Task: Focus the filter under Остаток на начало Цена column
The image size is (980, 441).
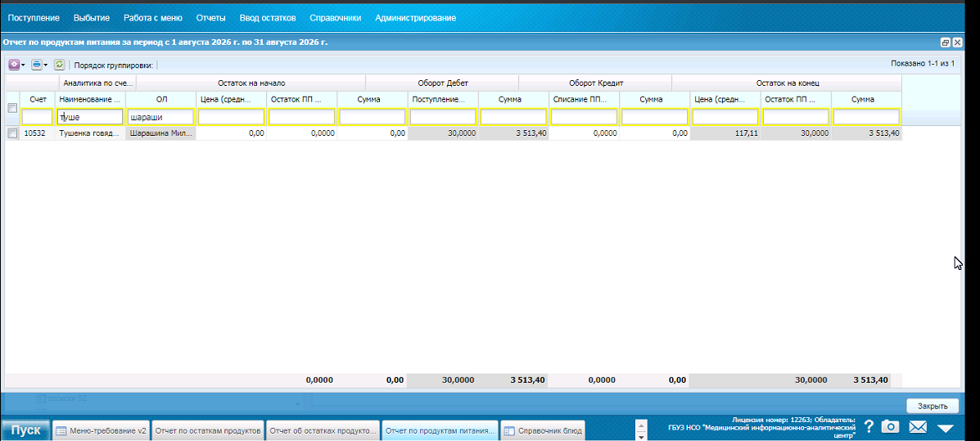Action: [x=231, y=117]
